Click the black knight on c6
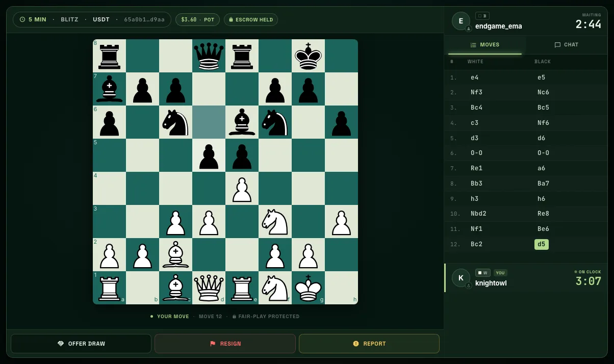The image size is (614, 364). (175, 122)
